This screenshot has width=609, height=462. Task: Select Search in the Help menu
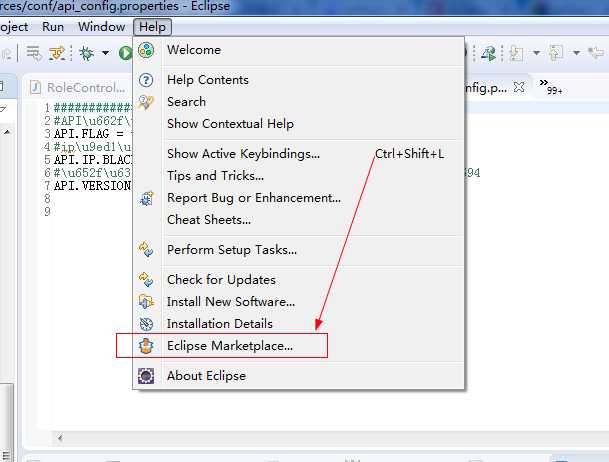(298, 102)
